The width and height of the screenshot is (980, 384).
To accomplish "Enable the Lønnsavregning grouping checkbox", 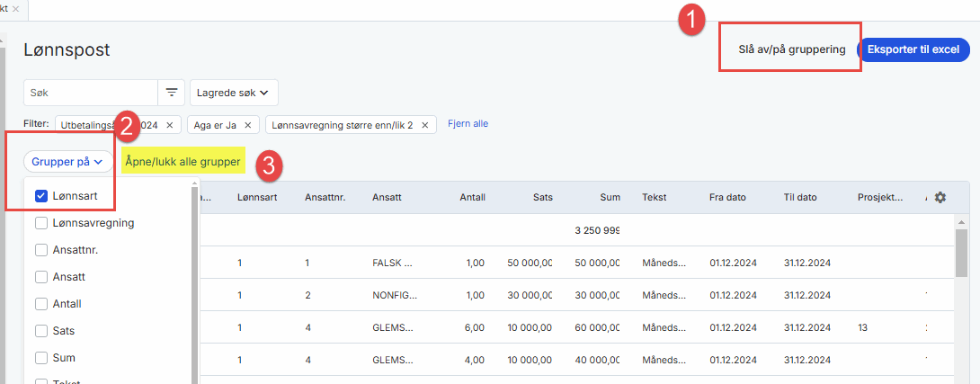I will pos(41,222).
